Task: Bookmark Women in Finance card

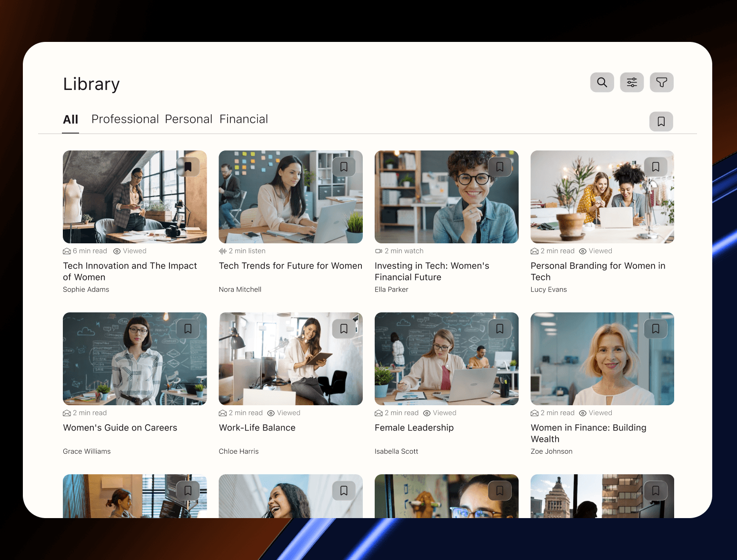Action: 656,329
